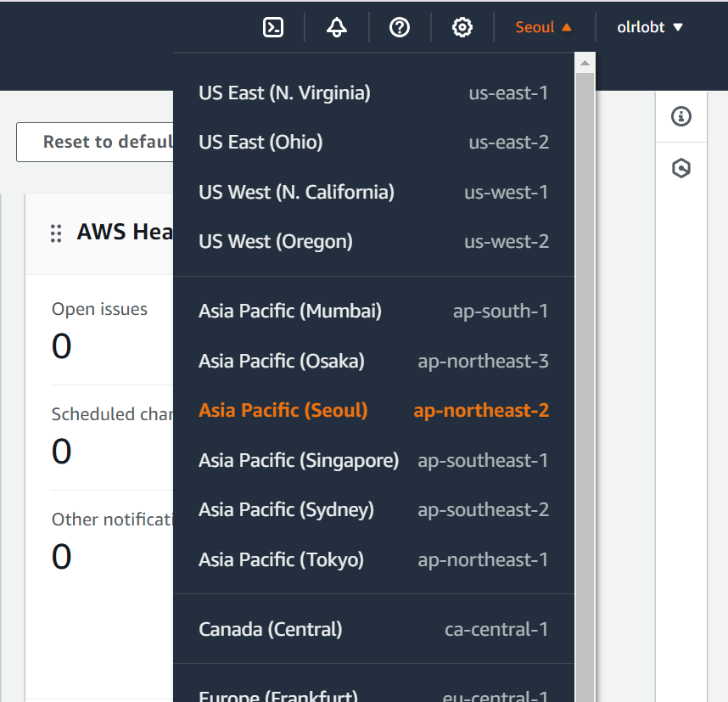Viewport: 728px width, 702px height.
Task: Select Asia Pacific (Mumbai) region
Action: pyautogui.click(x=373, y=311)
